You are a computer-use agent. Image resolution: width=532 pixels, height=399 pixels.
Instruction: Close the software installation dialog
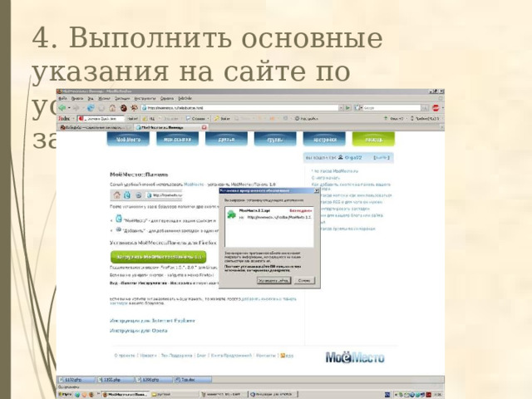pyautogui.click(x=316, y=191)
